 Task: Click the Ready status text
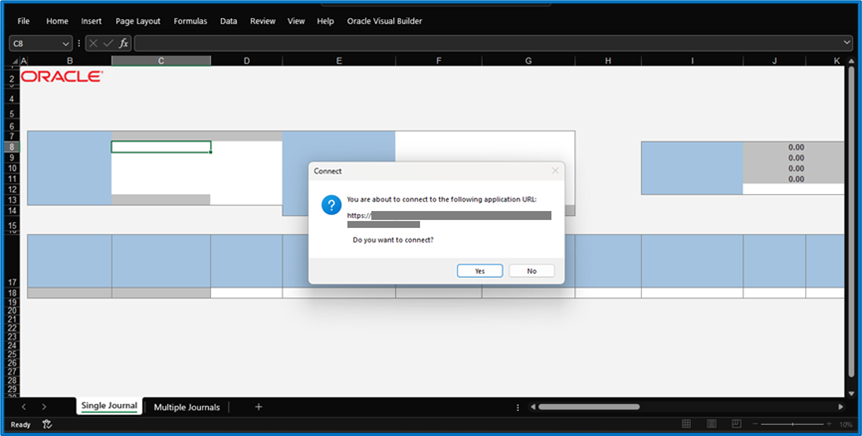pos(21,424)
